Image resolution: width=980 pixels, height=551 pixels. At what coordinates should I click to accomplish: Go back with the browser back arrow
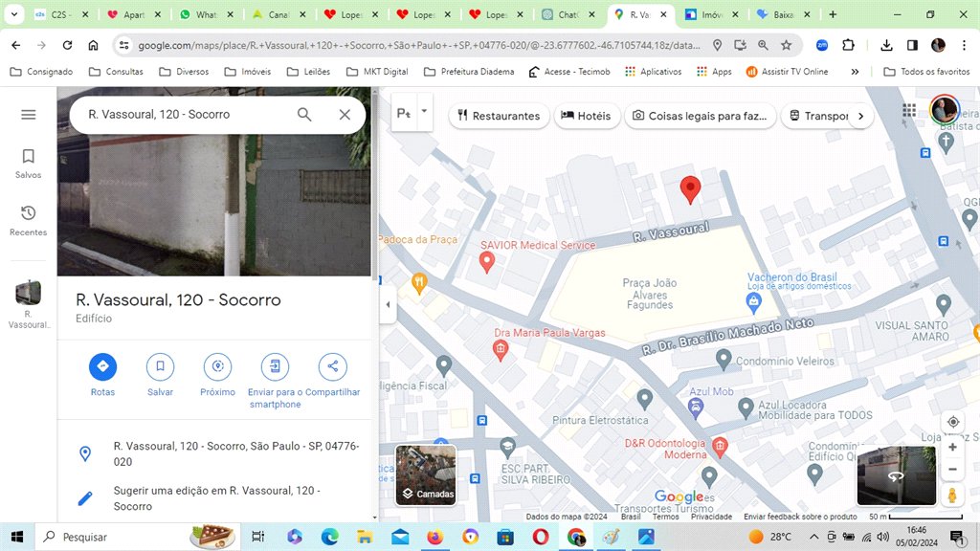click(15, 45)
